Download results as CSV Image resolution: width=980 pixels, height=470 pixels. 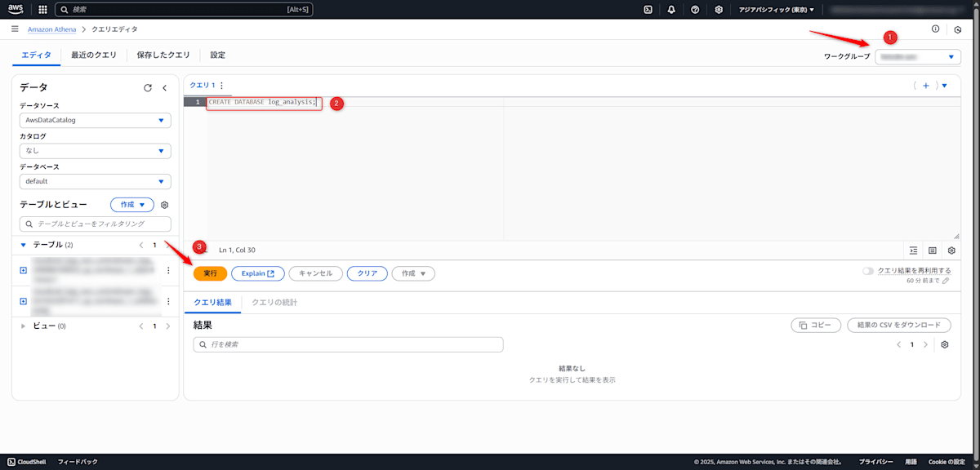pyautogui.click(x=899, y=325)
